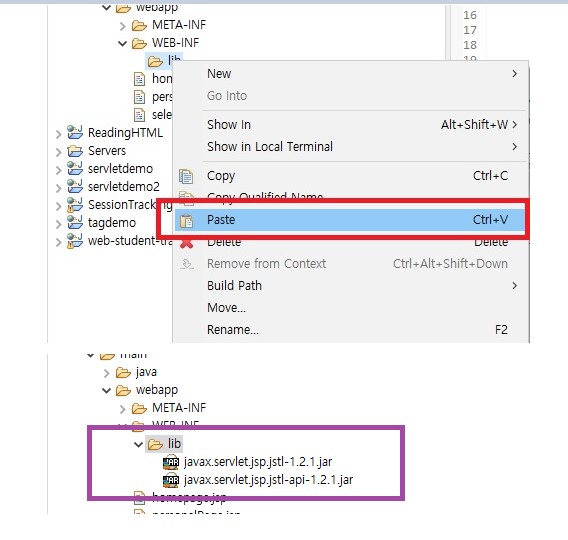Viewport: 568px width, 540px height.
Task: Select javax.servlet.jsp.jstl-api-1.2.1.jar file
Action: 268,480
